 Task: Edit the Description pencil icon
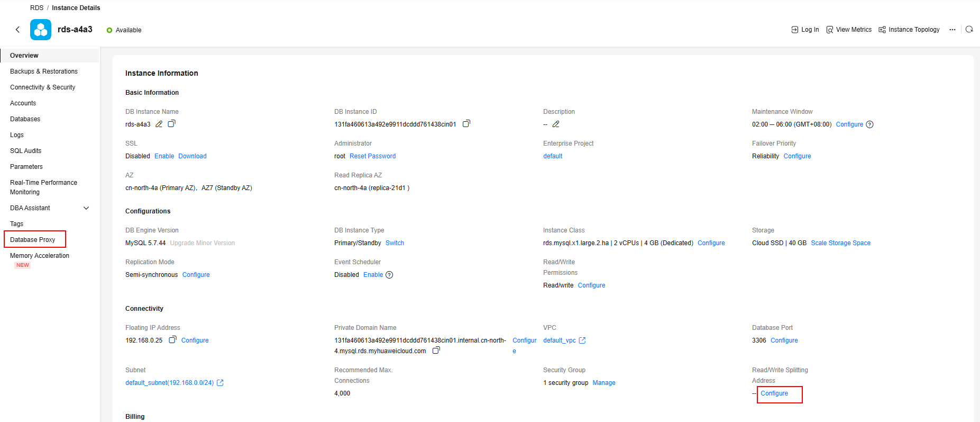pyautogui.click(x=556, y=124)
